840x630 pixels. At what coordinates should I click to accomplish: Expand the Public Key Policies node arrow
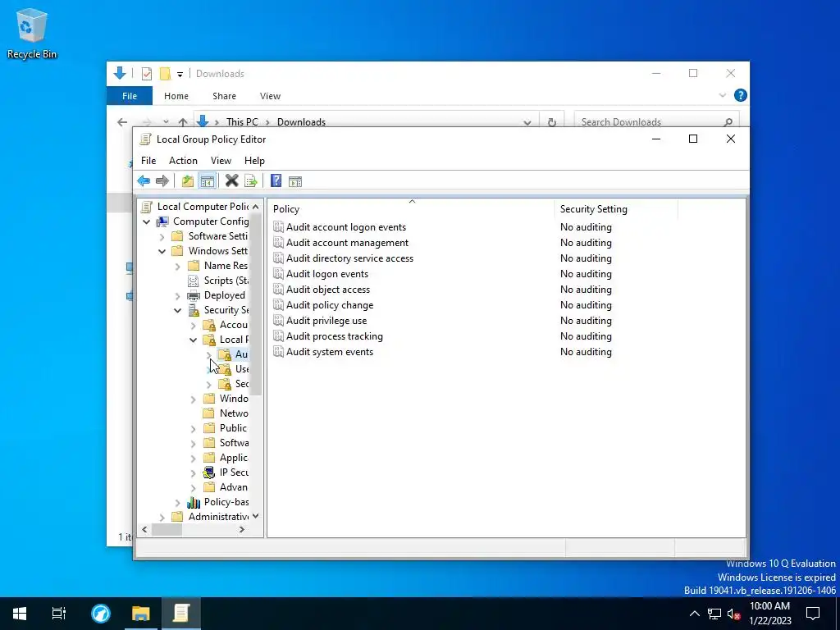pyautogui.click(x=194, y=428)
